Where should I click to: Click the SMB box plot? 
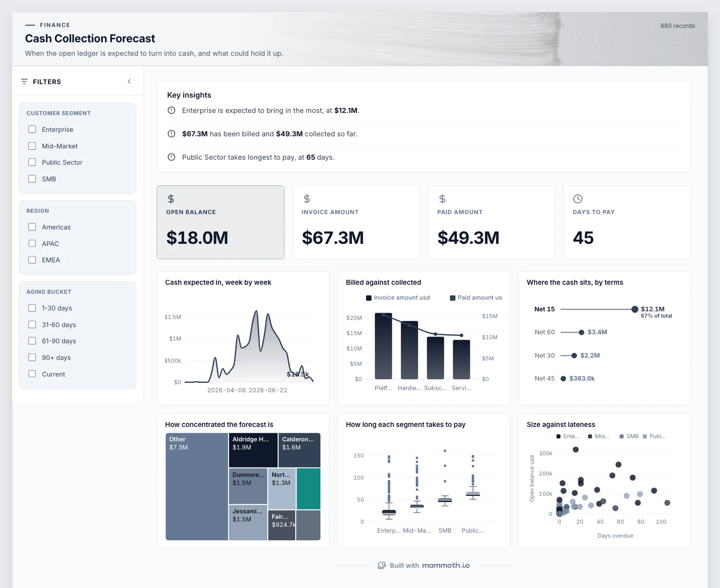point(445,500)
